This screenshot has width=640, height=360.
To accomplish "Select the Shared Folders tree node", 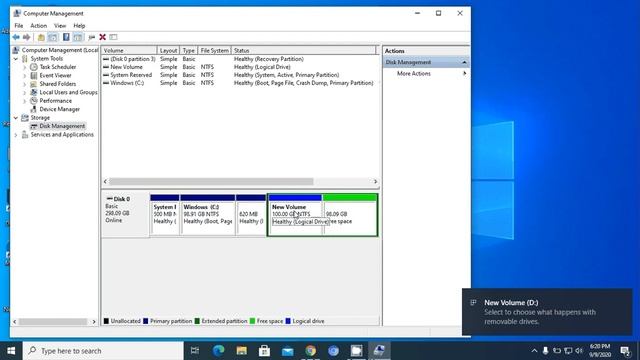I will (58, 84).
